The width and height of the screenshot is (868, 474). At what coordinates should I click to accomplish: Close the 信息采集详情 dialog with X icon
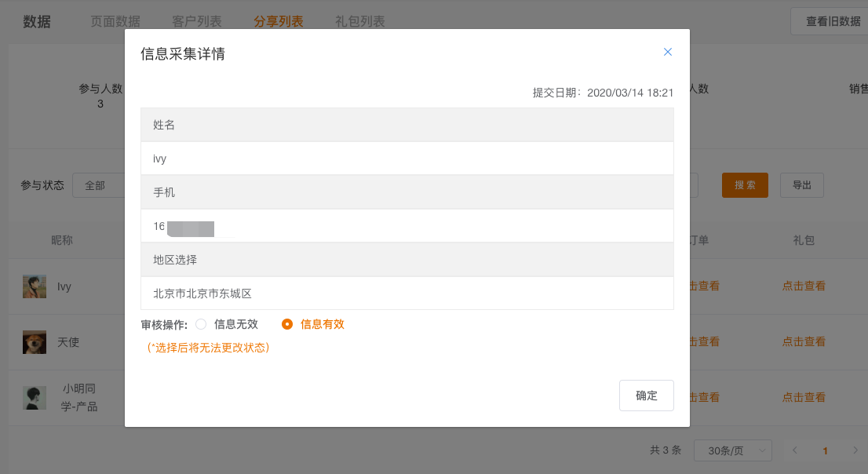tap(668, 52)
